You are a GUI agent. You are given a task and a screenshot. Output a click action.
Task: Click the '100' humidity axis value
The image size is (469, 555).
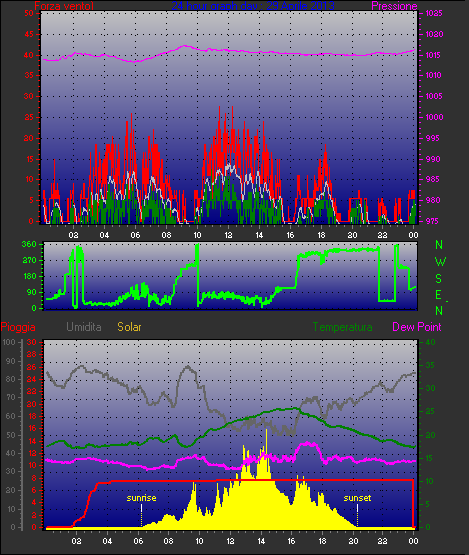pyautogui.click(x=9, y=342)
